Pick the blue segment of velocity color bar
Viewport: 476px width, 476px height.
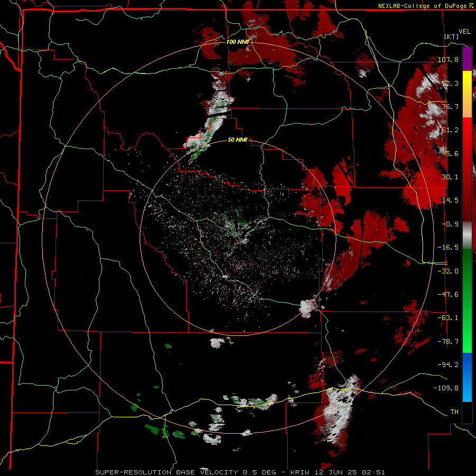point(467,377)
